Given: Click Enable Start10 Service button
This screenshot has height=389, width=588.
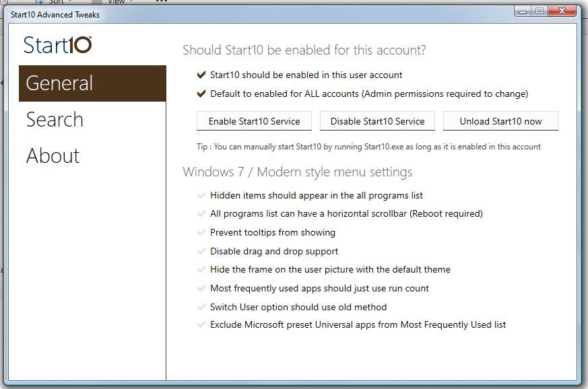Looking at the screenshot, I should (x=254, y=121).
